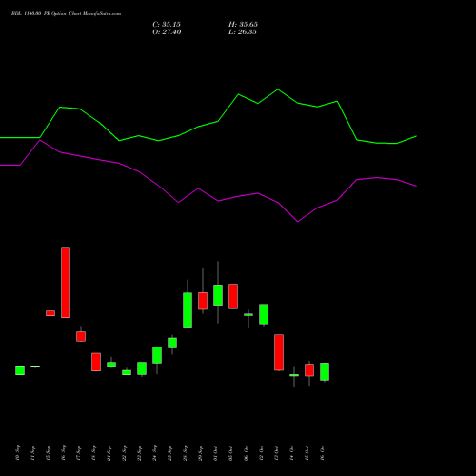Click the "16 Oct" date axis label
Viewport: 476px width, 476px height.
coord(322,453)
